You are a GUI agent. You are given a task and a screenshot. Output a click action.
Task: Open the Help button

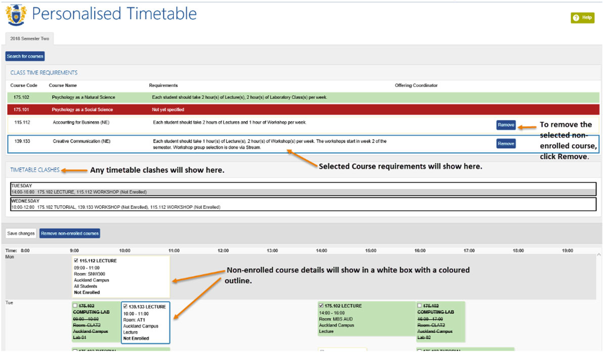[x=582, y=18]
